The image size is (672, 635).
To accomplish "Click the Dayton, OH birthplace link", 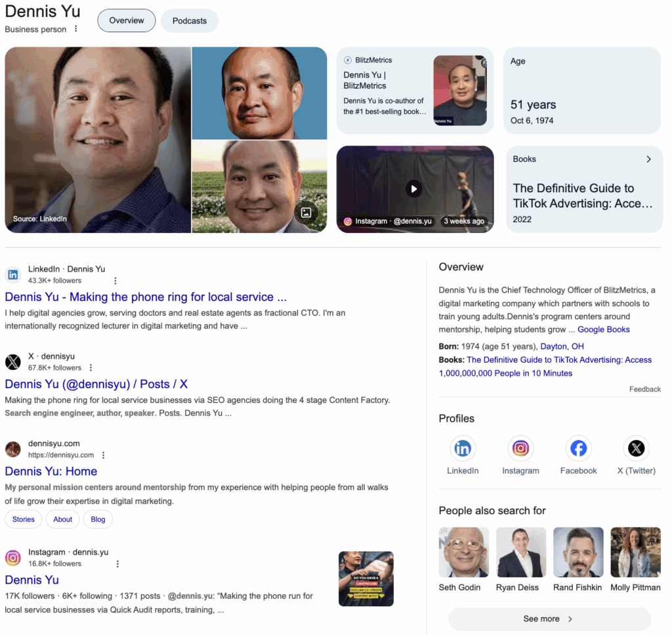I will point(562,346).
